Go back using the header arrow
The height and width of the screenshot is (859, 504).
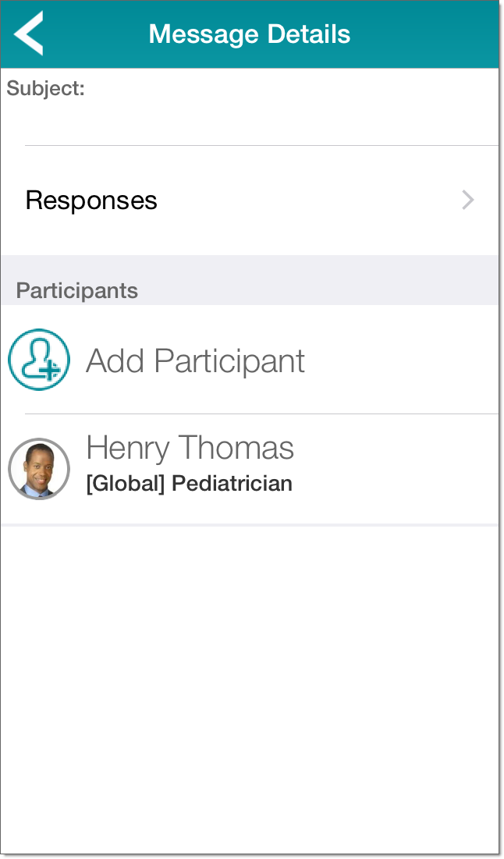tap(29, 34)
